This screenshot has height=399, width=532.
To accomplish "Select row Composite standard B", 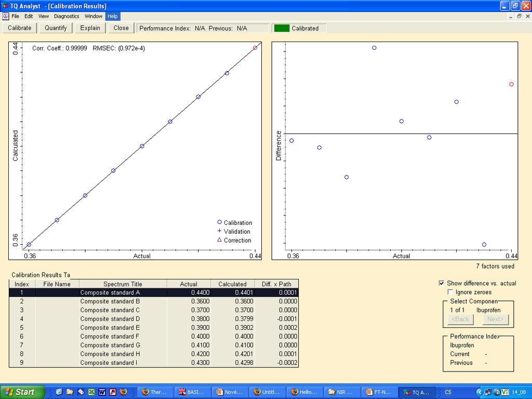I will 154,301.
